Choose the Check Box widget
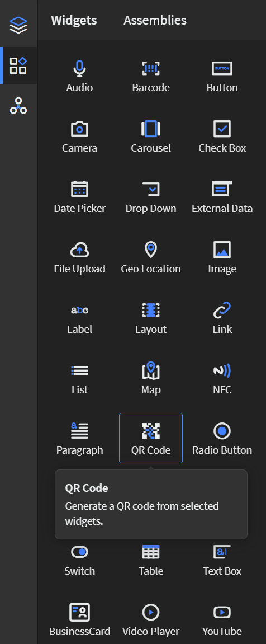 click(x=222, y=137)
